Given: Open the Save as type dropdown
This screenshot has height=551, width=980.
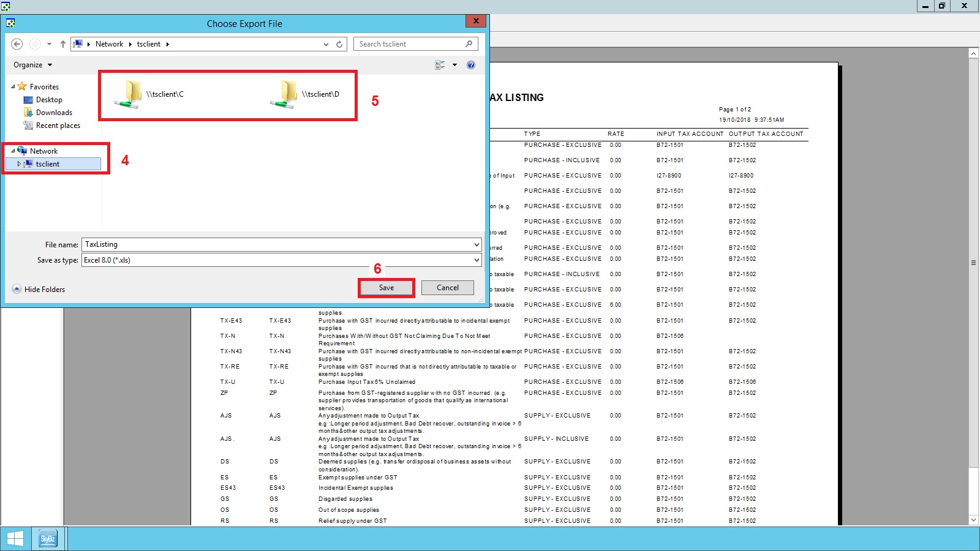Looking at the screenshot, I should 477,260.
